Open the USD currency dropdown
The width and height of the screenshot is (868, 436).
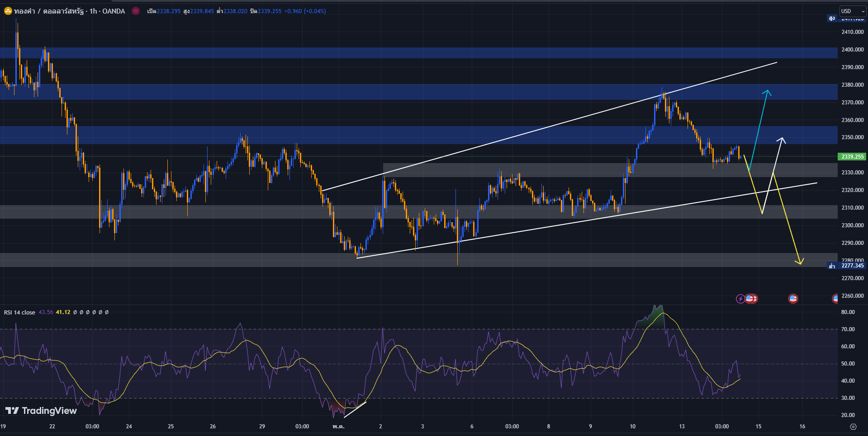coord(852,11)
